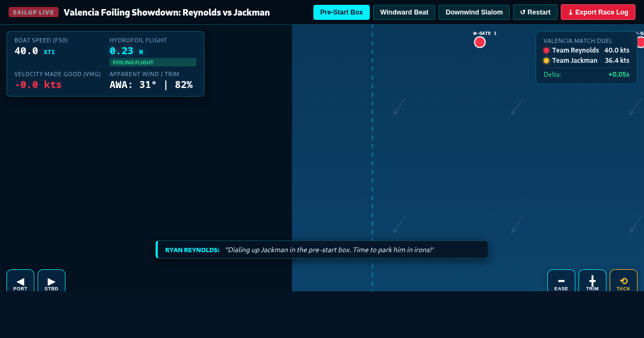This screenshot has height=338, width=644.
Task: Click the VELOCITY MADE GOOD (VMG) label
Action: tap(57, 74)
